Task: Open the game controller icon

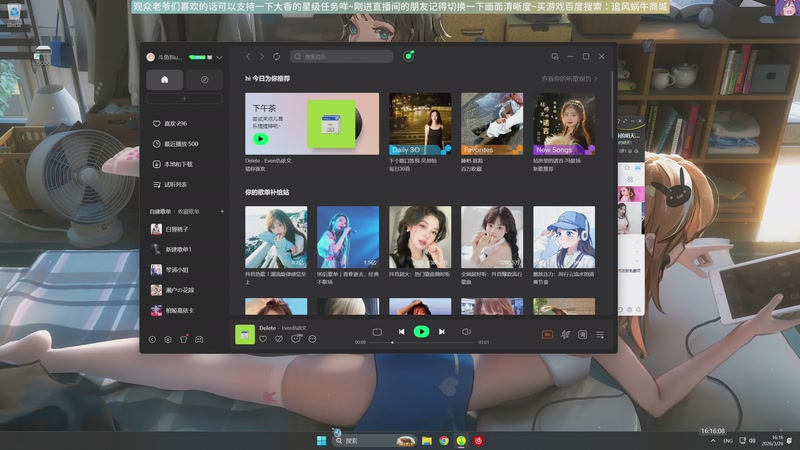Action: coord(199,339)
